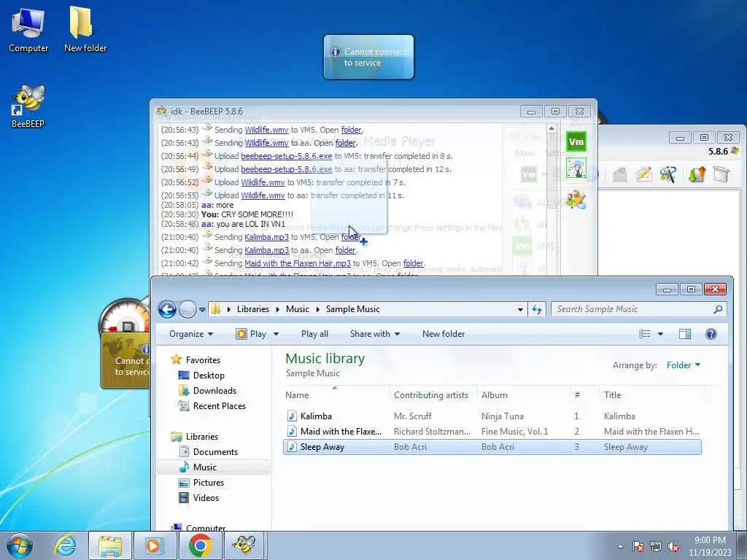This screenshot has width=747, height=560.
Task: Open Videos library in navigation pane
Action: click(x=206, y=497)
